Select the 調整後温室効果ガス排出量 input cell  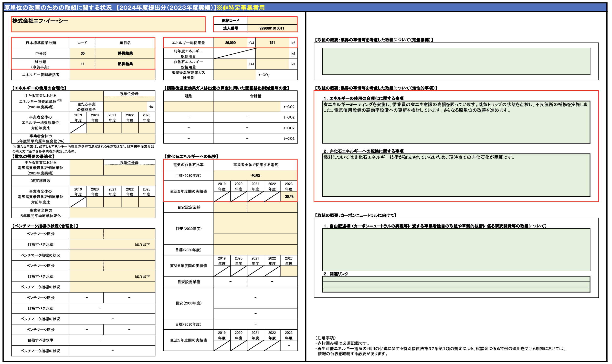pyautogui.click(x=234, y=75)
